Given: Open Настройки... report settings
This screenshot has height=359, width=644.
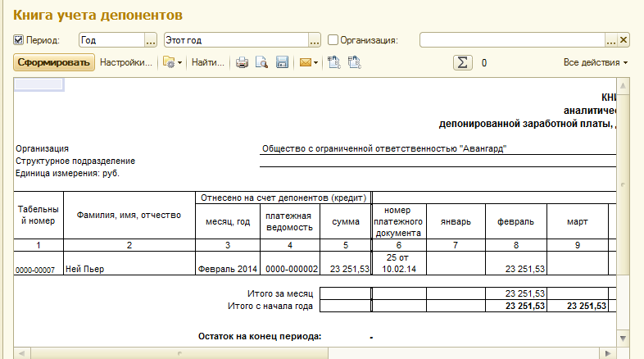Looking at the screenshot, I should [x=126, y=62].
